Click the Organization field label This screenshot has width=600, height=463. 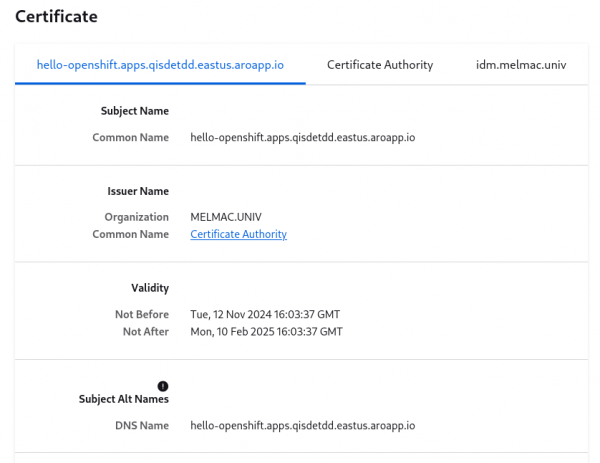click(136, 216)
